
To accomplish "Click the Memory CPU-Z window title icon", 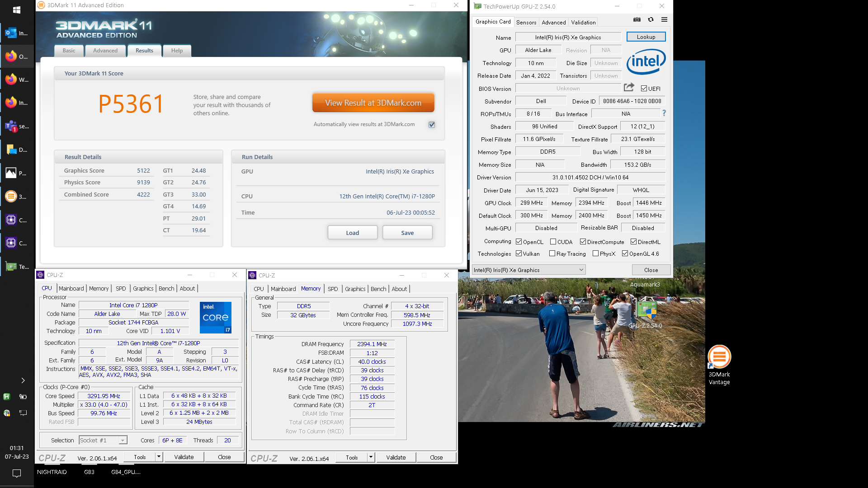I will (252, 275).
